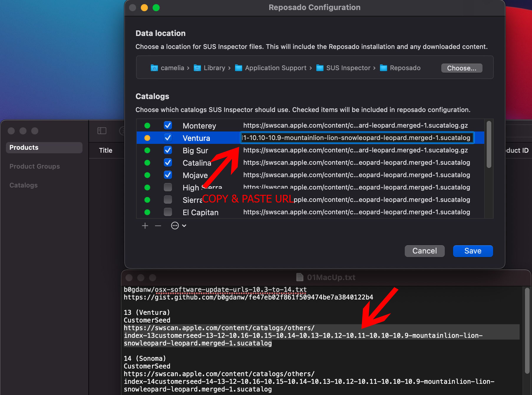Click the catalogs list scrollbar

[489, 144]
